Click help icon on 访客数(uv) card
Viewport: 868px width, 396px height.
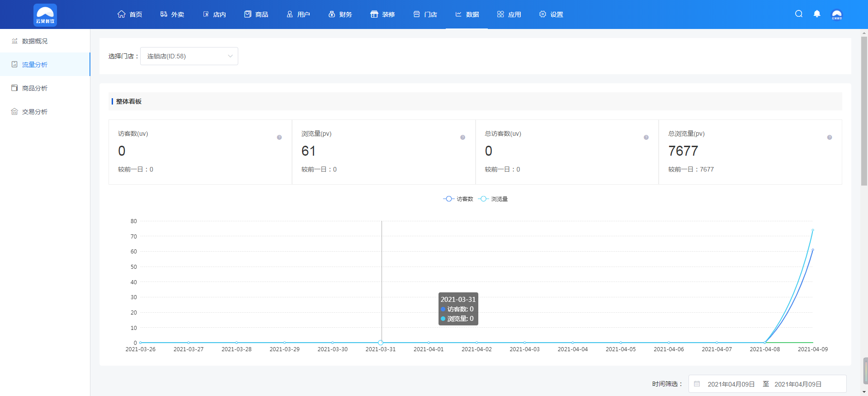pyautogui.click(x=279, y=138)
